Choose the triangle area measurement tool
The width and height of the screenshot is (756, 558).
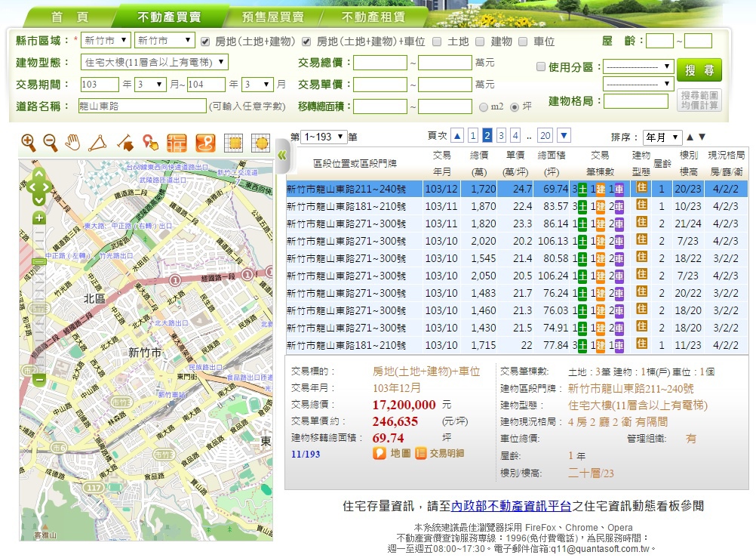97,142
